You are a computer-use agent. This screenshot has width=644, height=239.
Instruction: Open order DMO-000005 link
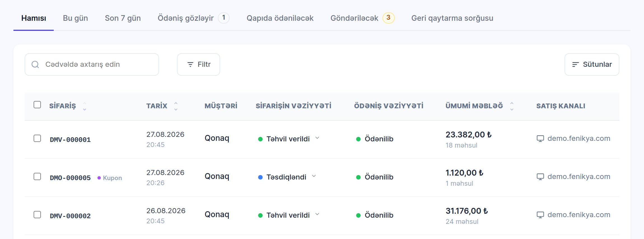click(x=70, y=178)
